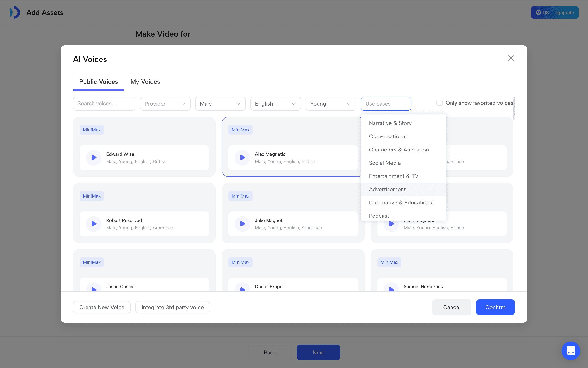Switch to the Public Voices tab
Image resolution: width=588 pixels, height=368 pixels.
tap(98, 82)
